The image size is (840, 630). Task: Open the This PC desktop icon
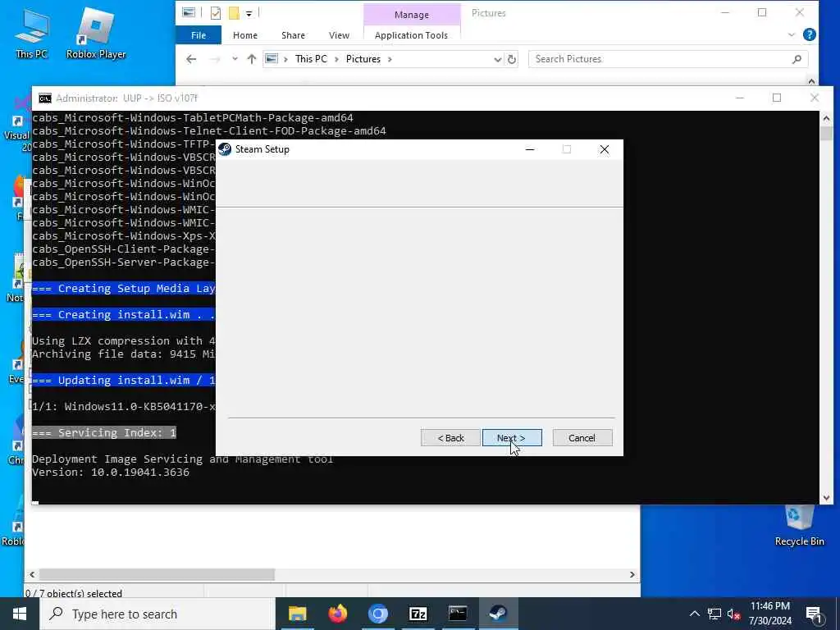pyautogui.click(x=31, y=33)
